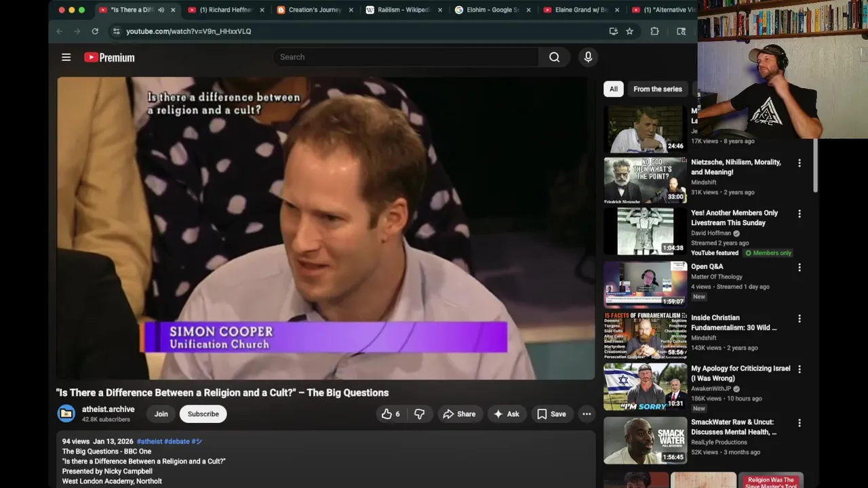Reload the page with the refresh icon
868x488 pixels.
[x=95, y=31]
